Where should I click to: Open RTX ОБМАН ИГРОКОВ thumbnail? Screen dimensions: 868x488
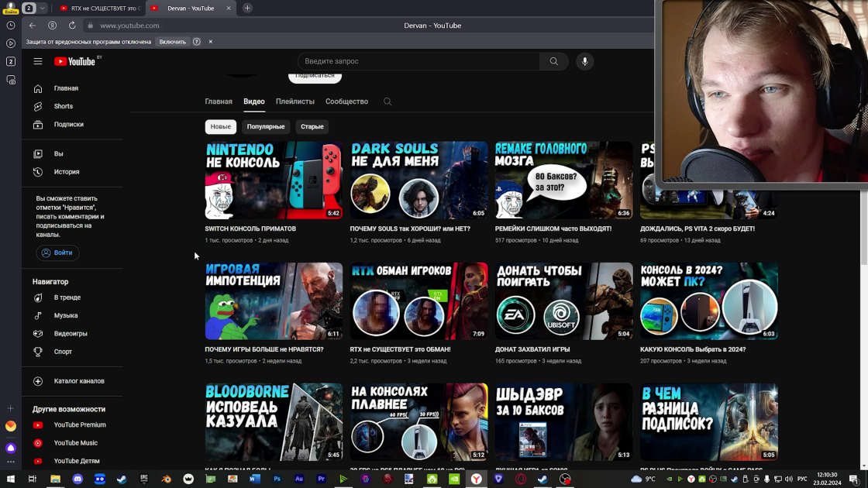(419, 301)
